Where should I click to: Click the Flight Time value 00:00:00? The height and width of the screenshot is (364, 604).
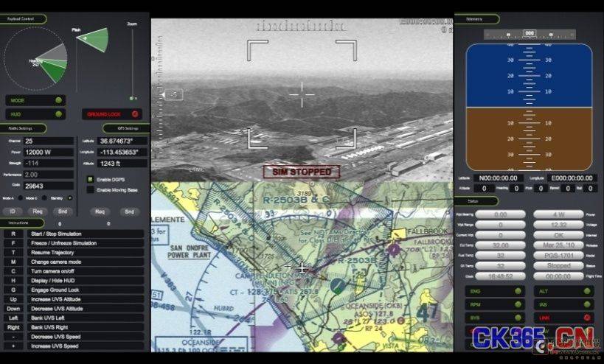click(x=558, y=276)
